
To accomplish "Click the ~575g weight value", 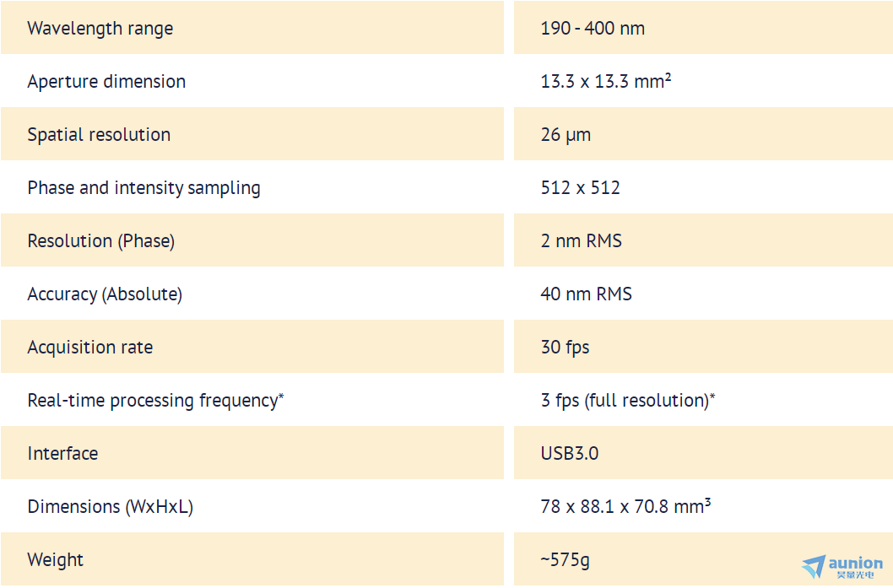I will [x=565, y=560].
